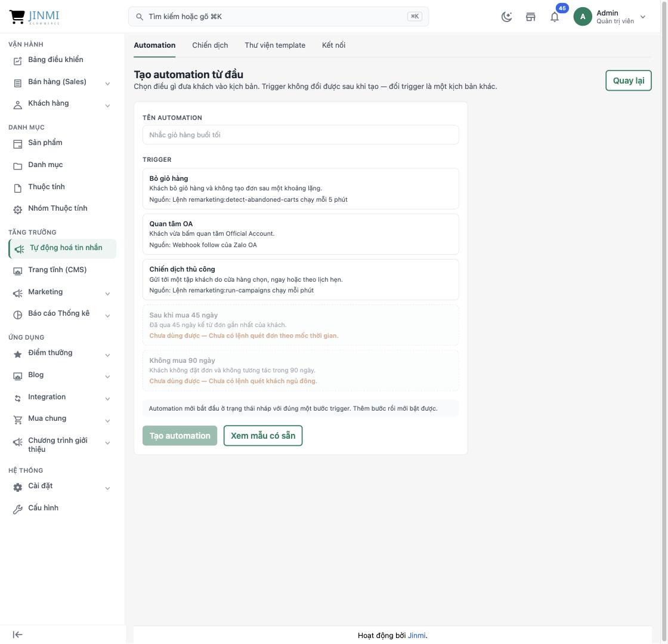The height and width of the screenshot is (644, 668).
Task: Click the Thuộc tính file icon
Action: [17, 189]
